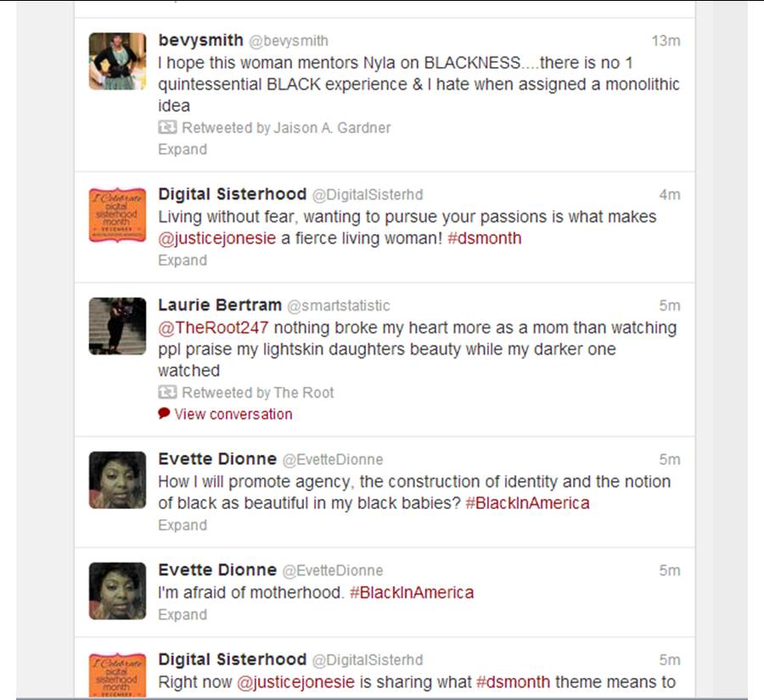Expand Evette Dionne's 'I'm afraid of motherhood' tweet
This screenshot has width=764, height=700.
click(183, 615)
